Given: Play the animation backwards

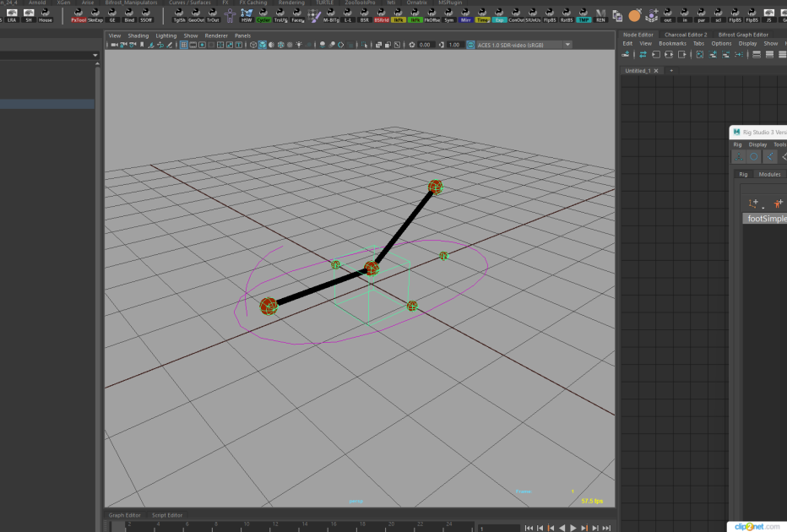Looking at the screenshot, I should [562, 528].
